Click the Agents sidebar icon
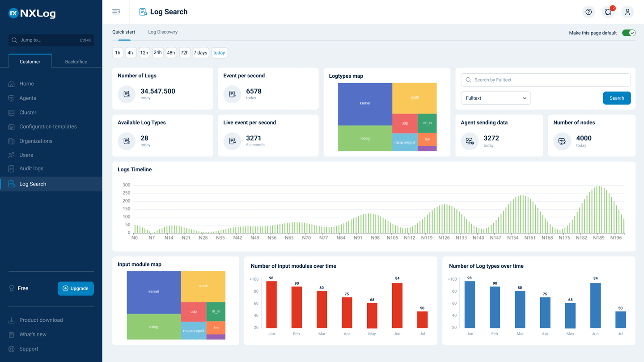 click(x=12, y=98)
